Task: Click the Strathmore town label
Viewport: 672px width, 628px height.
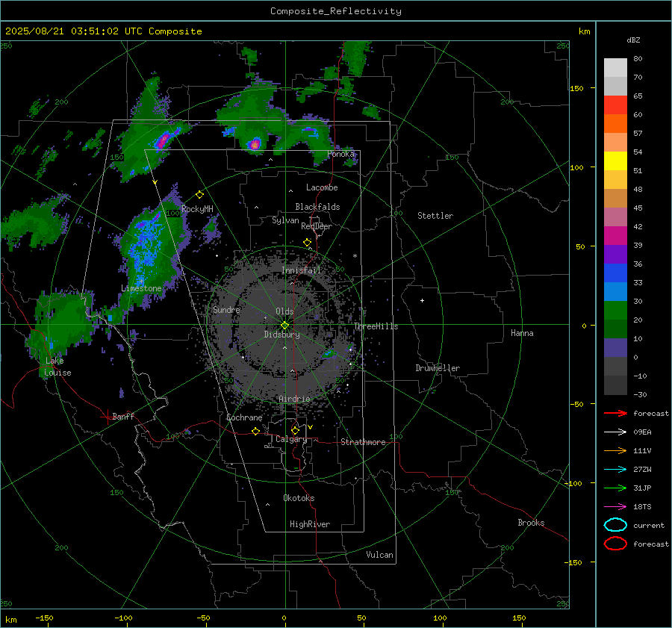Action: click(363, 442)
